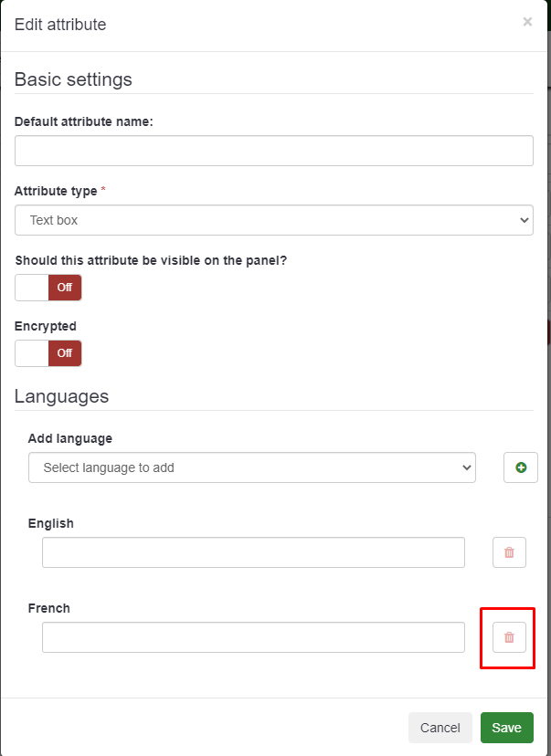
Task: Delete the English language entry
Action: point(509,552)
